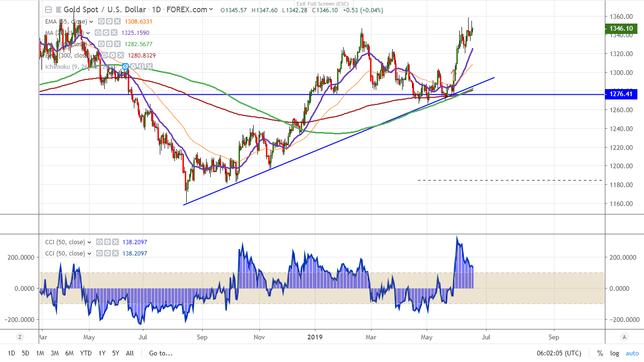The width and height of the screenshot is (644, 362).
Task: View Ichimoku source code curly-braces icon
Action: (x=141, y=67)
